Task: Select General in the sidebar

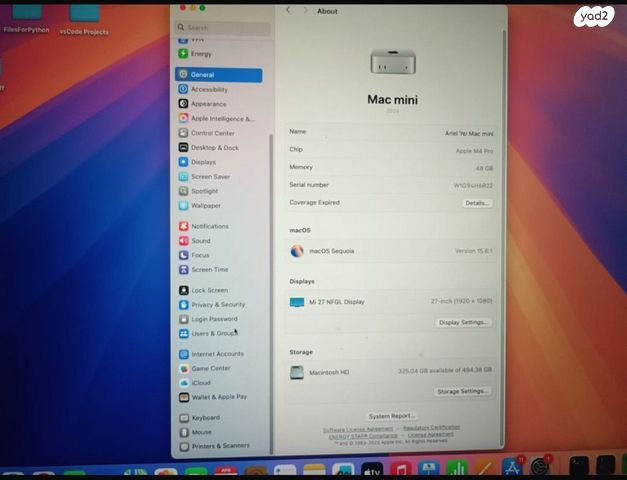Action: coord(219,75)
